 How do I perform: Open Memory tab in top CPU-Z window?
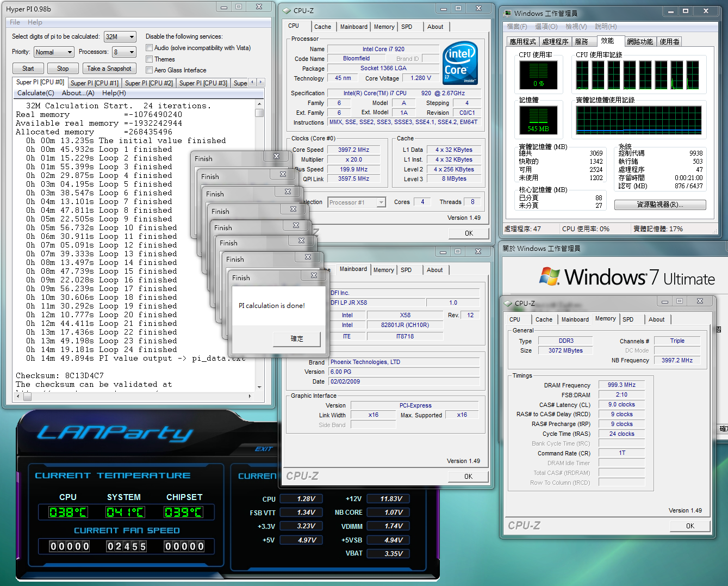point(384,27)
